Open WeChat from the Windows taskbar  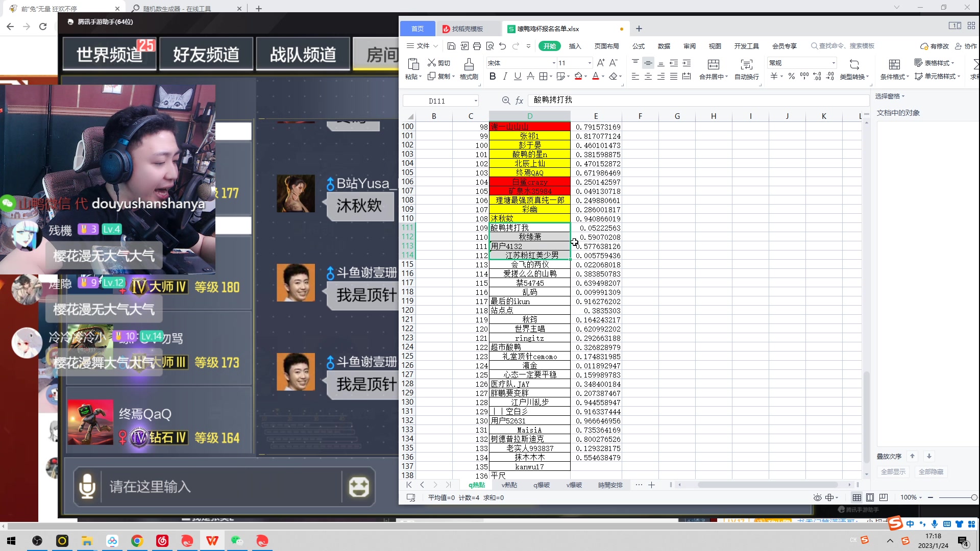click(x=237, y=541)
